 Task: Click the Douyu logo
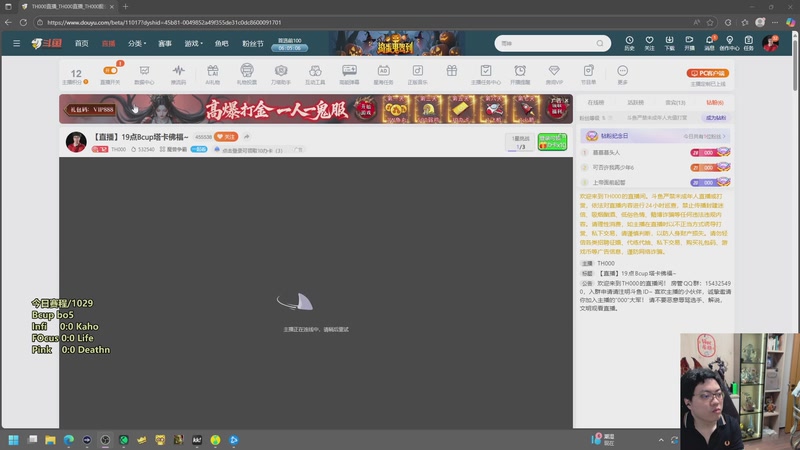click(x=46, y=43)
